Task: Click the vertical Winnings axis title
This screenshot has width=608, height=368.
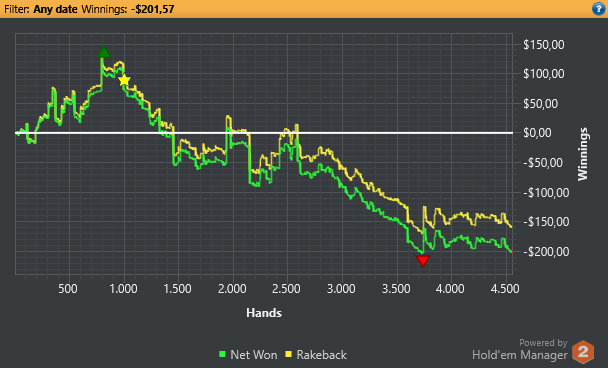Action: [x=582, y=154]
